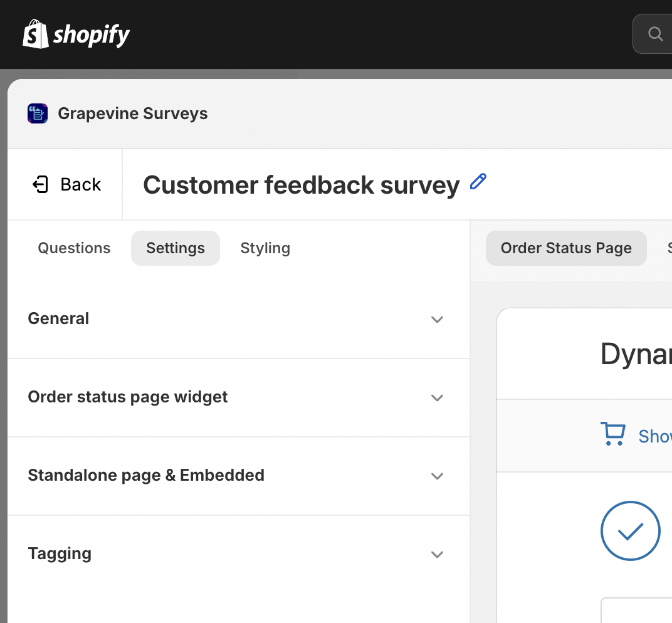Click the Show link beside the cart

tap(654, 436)
